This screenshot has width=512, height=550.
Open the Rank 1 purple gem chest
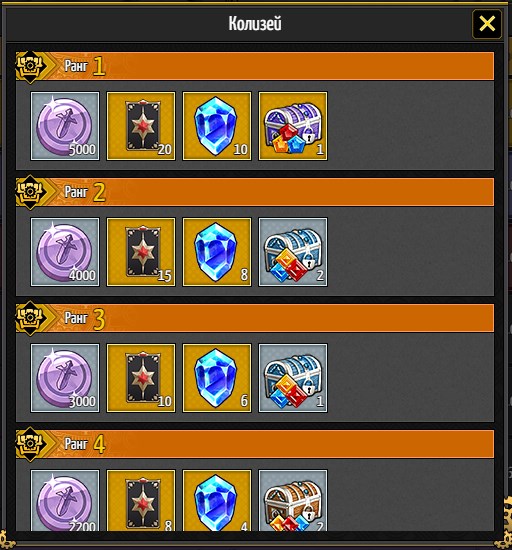293,126
